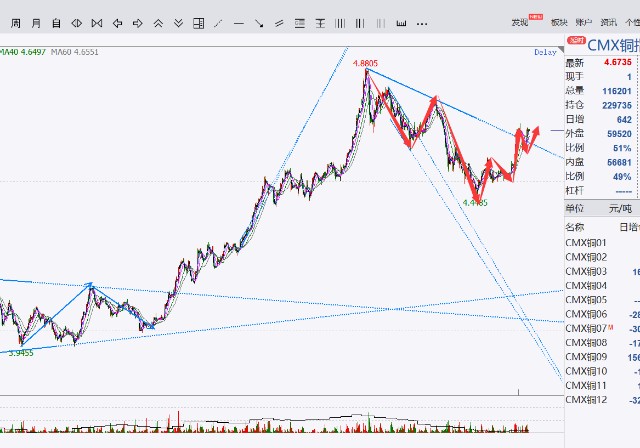Screen dimensions: 640x448
Task: Move chart left with left arrow icon
Action: [x=117, y=23]
